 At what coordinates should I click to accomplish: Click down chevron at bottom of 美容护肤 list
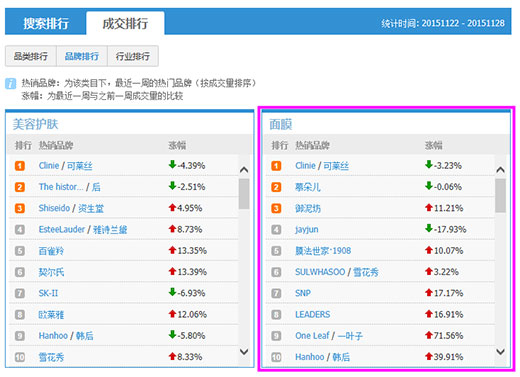pos(244,351)
